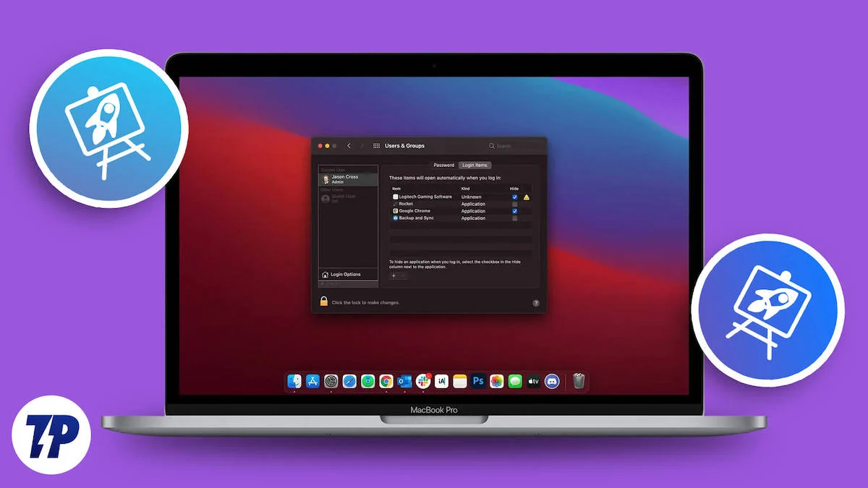Image resolution: width=868 pixels, height=488 pixels.
Task: Open the Notes app in the Dock
Action: click(460, 381)
